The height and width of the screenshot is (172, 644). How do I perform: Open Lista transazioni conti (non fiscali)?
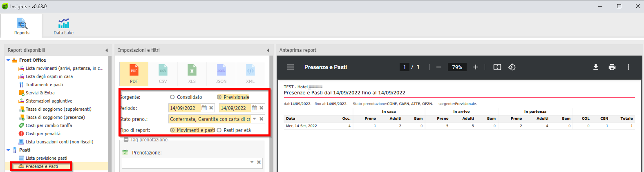pyautogui.click(x=56, y=142)
